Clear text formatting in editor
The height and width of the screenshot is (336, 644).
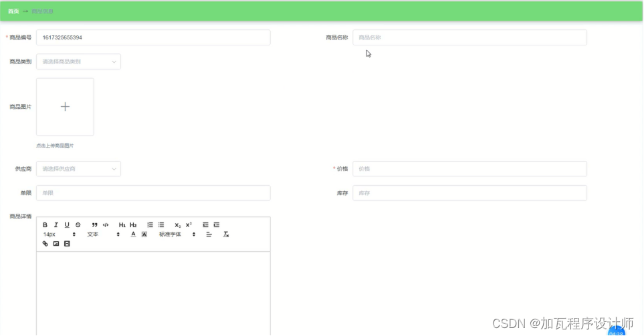(x=226, y=234)
